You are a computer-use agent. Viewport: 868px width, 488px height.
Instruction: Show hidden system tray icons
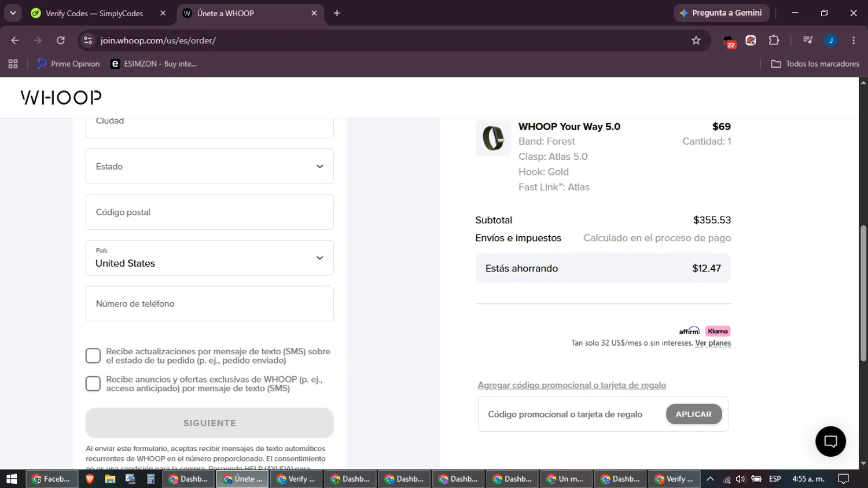click(x=711, y=479)
